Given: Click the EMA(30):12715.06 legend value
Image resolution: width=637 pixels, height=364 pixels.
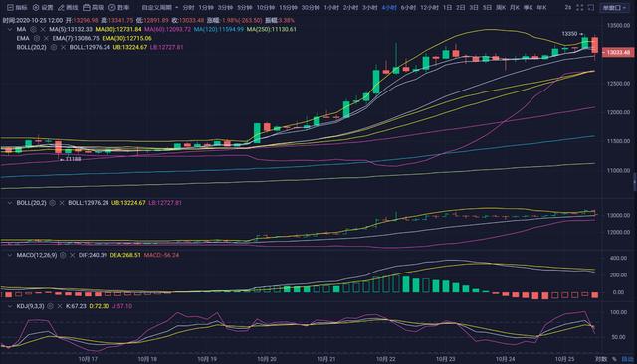Looking at the screenshot, I should click(x=126, y=38).
